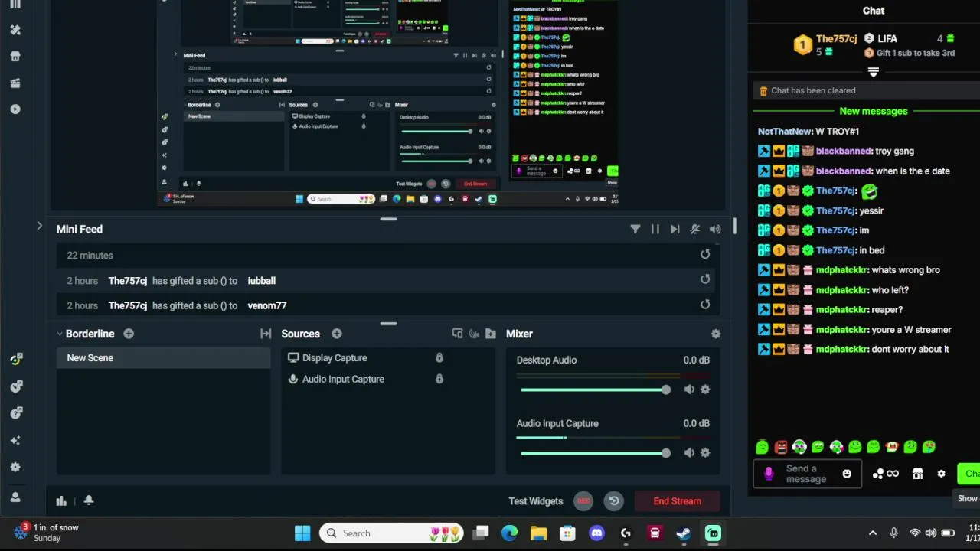This screenshot has height=551, width=980.
Task: Select the New Scene item
Action: pyautogui.click(x=163, y=358)
